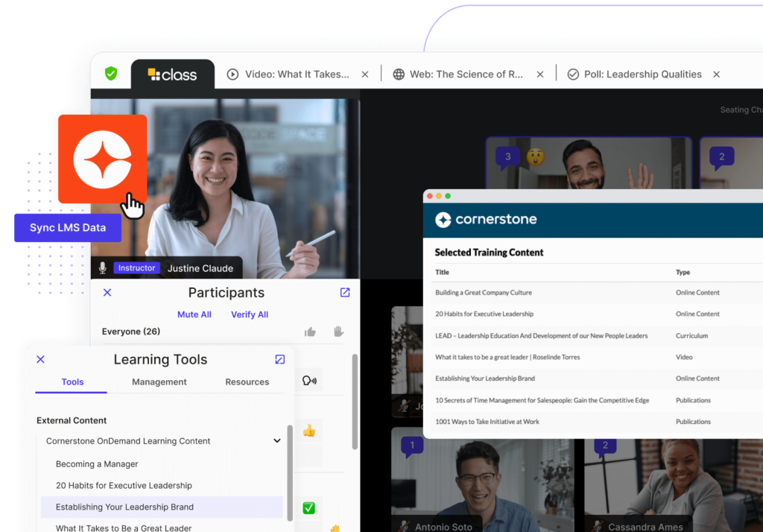Click the play icon on the Video browser tab
Image resolution: width=763 pixels, height=532 pixels.
point(232,74)
